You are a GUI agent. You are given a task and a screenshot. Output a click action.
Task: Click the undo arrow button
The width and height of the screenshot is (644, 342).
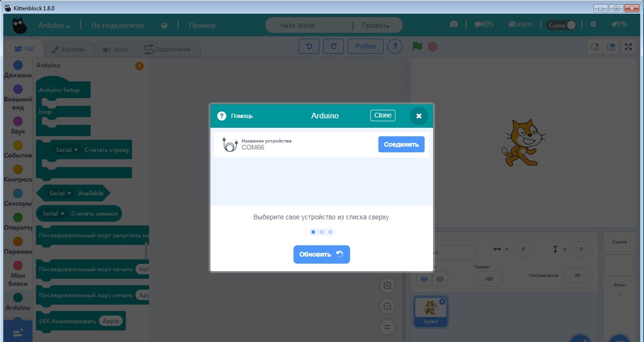(309, 46)
